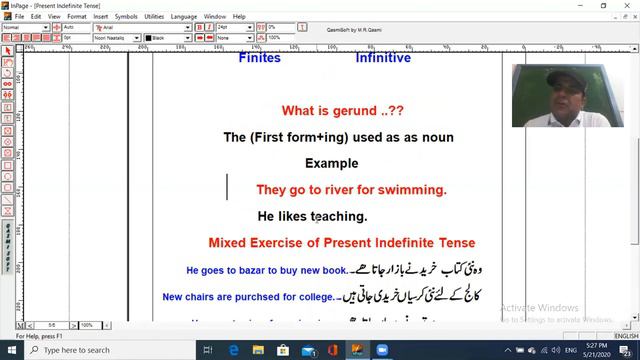Click second alignment icon in formatting bar
Screen dimensions: 640x360
[x=16, y=38]
